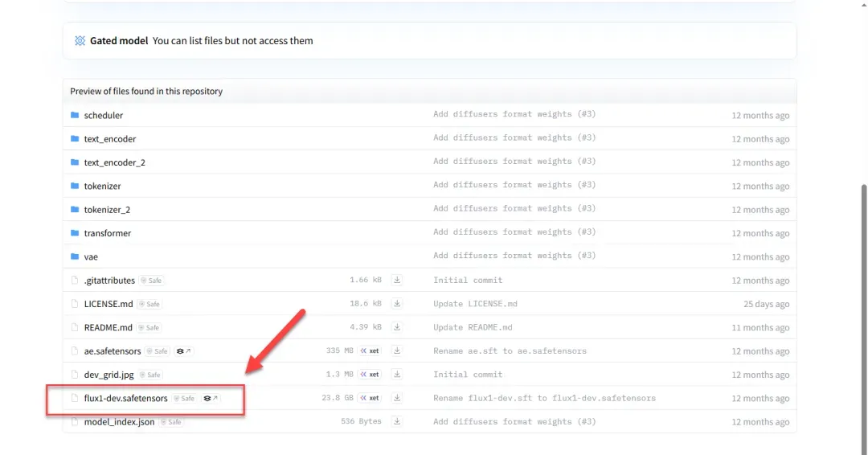Screen dimensions: 868x455
Task: Open the tokenizer folder
Action: coord(102,186)
